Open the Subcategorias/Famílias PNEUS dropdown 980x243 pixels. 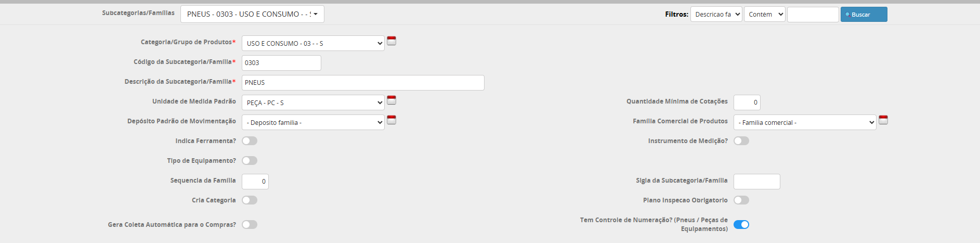tap(252, 14)
